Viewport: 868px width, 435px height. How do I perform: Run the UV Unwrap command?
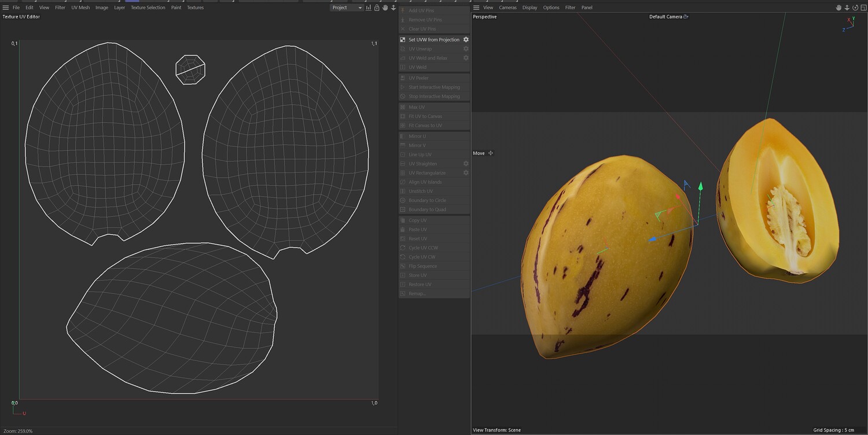point(434,49)
